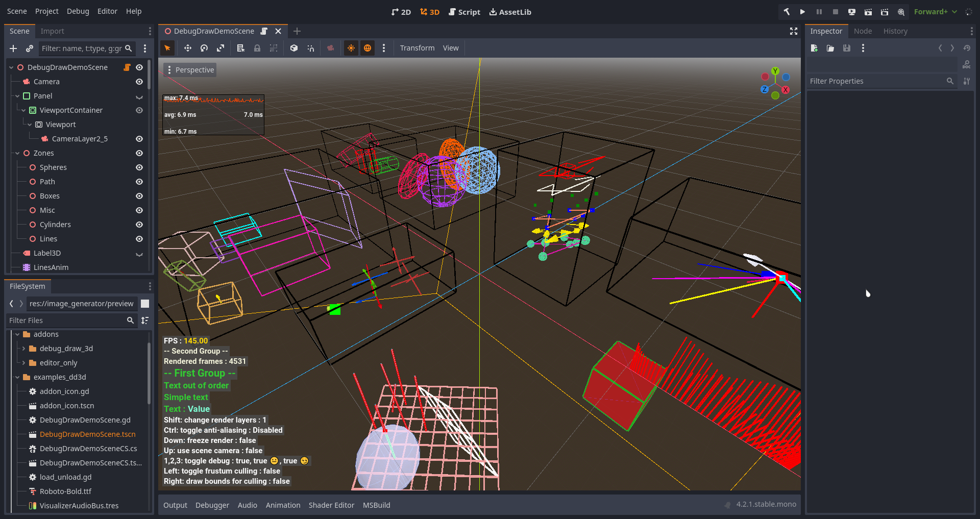Select the Scale mode tool
The height and width of the screenshot is (519, 980).
coord(220,48)
